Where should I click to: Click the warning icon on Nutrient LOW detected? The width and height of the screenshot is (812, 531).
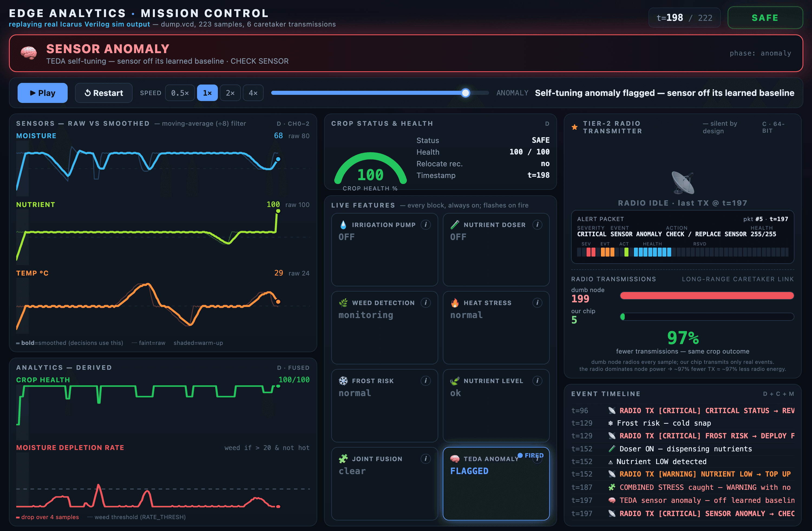point(611,462)
